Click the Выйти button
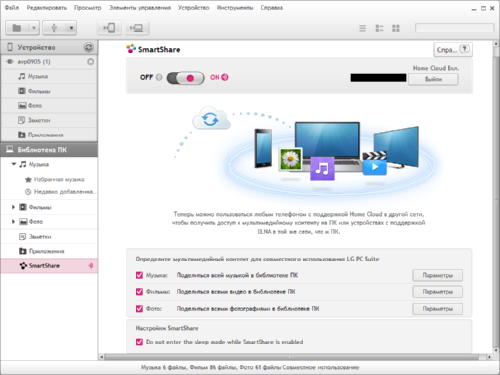500x375 pixels. pos(433,79)
